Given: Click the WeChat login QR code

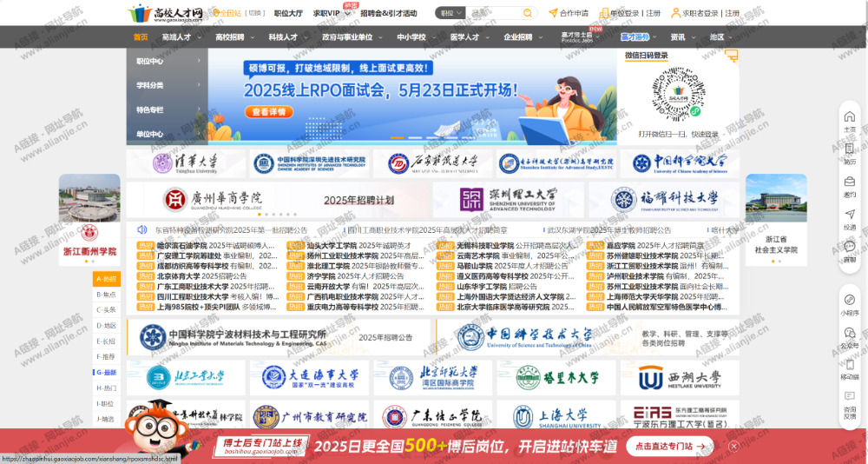Looking at the screenshot, I should (677, 95).
